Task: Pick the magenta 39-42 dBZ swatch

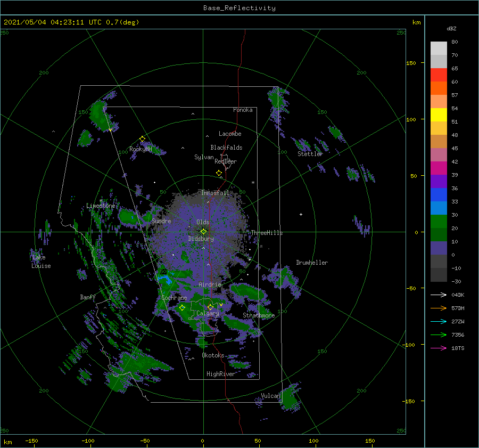Action: (439, 168)
